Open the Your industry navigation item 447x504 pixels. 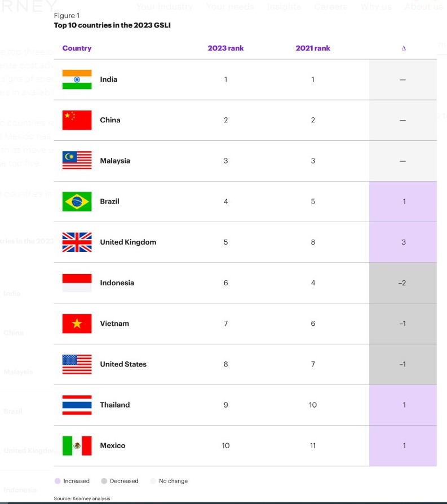click(x=165, y=6)
